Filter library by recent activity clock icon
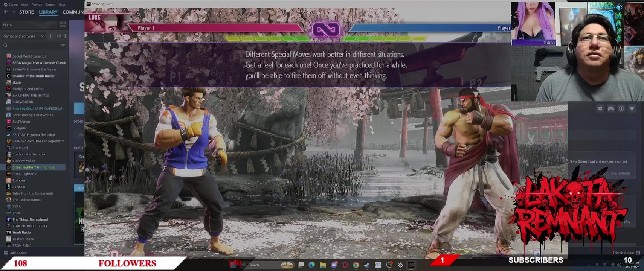 coord(59,36)
